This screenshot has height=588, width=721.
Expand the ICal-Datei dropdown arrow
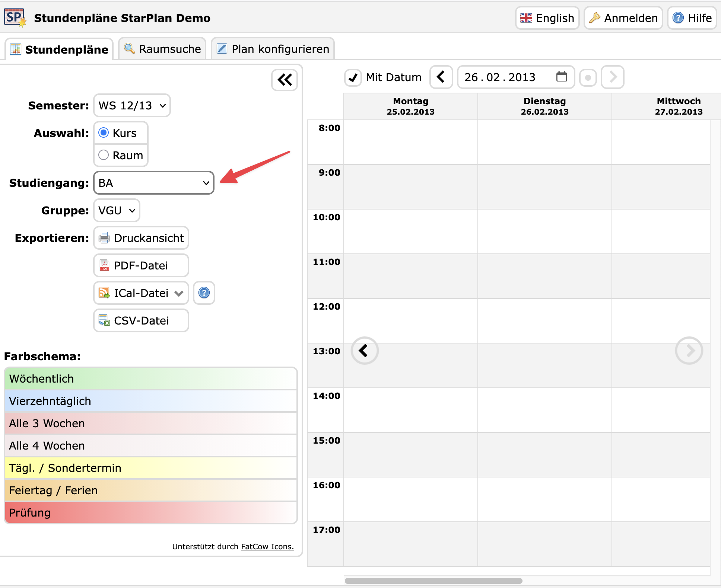(179, 293)
